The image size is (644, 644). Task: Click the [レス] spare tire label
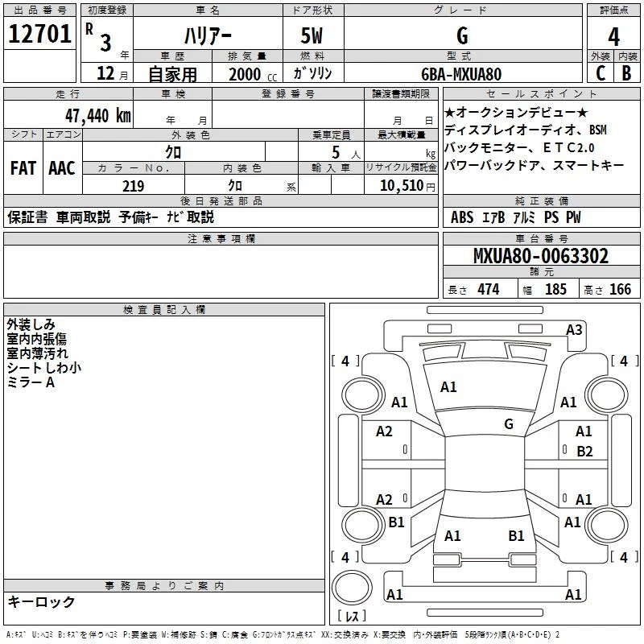pyautogui.click(x=351, y=616)
